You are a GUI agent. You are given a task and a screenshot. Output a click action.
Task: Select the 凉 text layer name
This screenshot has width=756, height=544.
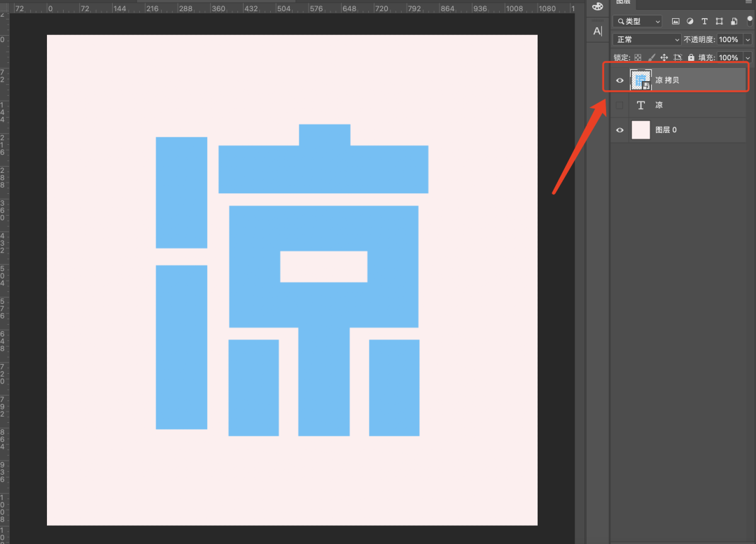[659, 105]
